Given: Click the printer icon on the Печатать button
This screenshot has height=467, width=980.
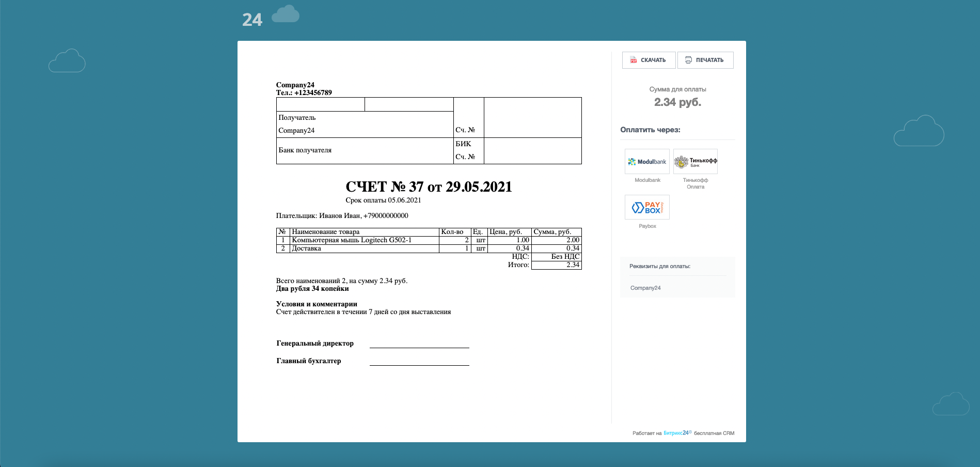Looking at the screenshot, I should [x=688, y=60].
